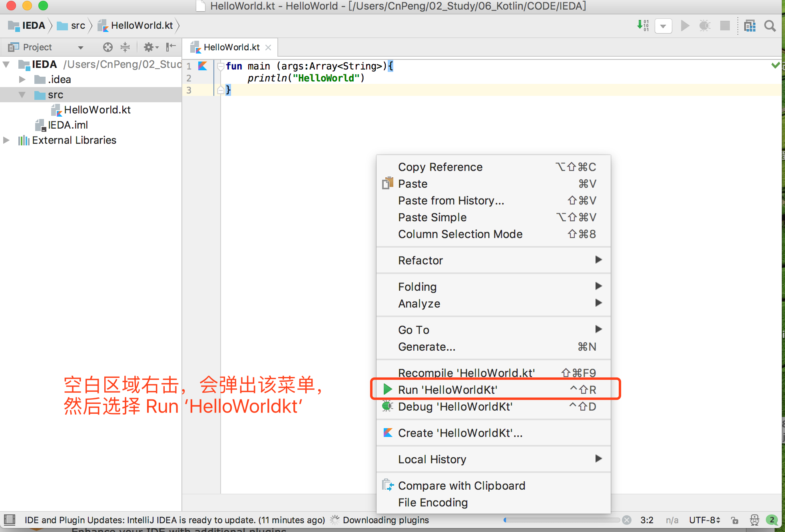The image size is (785, 532).
Task: Select Column Selection Mode menu item
Action: pos(494,234)
